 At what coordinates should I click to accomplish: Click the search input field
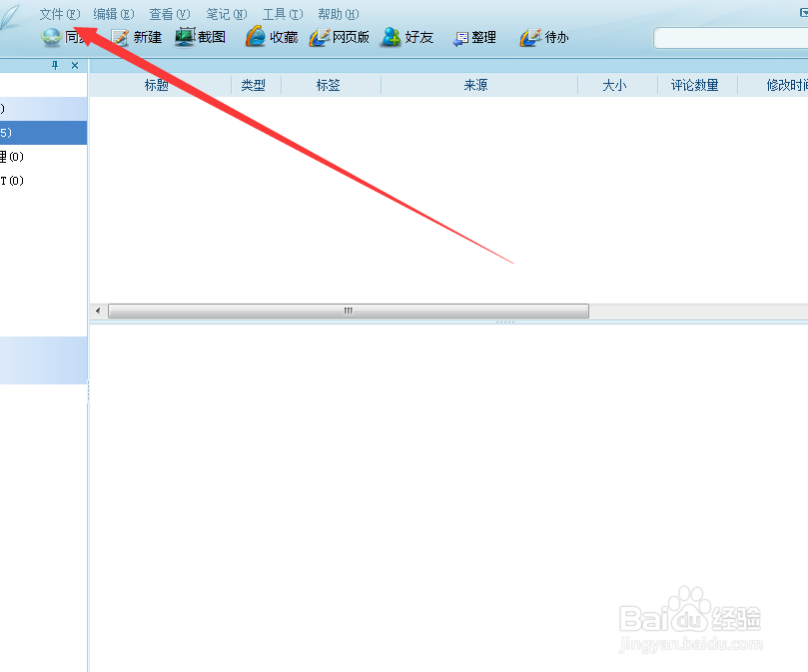click(x=731, y=38)
